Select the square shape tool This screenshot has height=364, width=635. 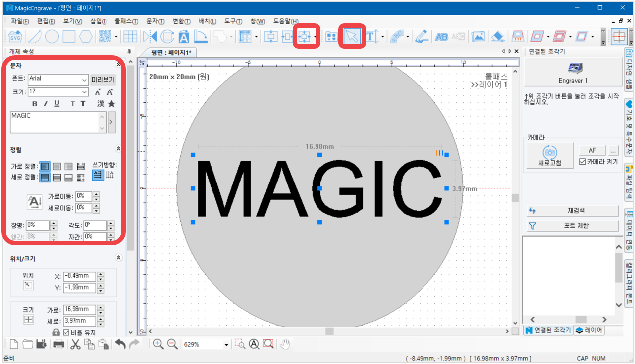(69, 37)
